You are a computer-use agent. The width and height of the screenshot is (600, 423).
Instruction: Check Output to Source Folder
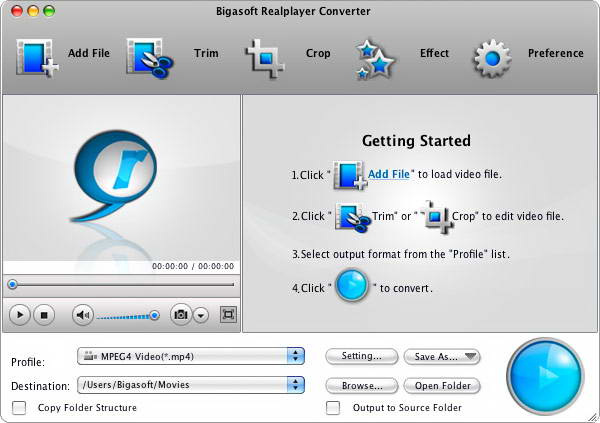coord(333,408)
